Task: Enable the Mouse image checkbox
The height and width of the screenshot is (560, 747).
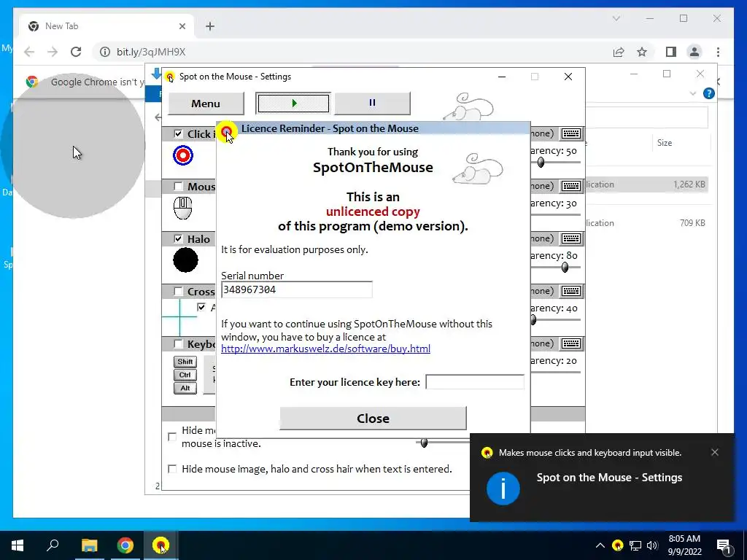Action: point(178,186)
